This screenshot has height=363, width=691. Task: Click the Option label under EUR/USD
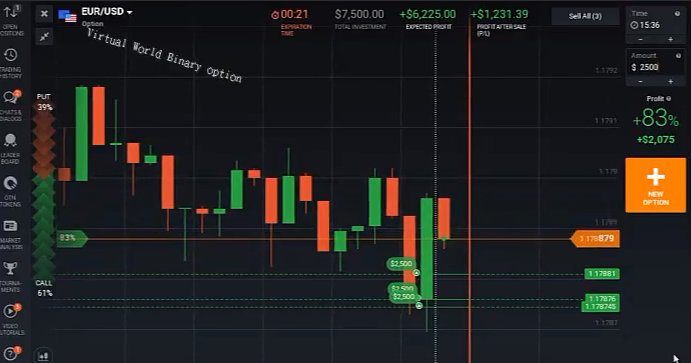click(x=93, y=24)
